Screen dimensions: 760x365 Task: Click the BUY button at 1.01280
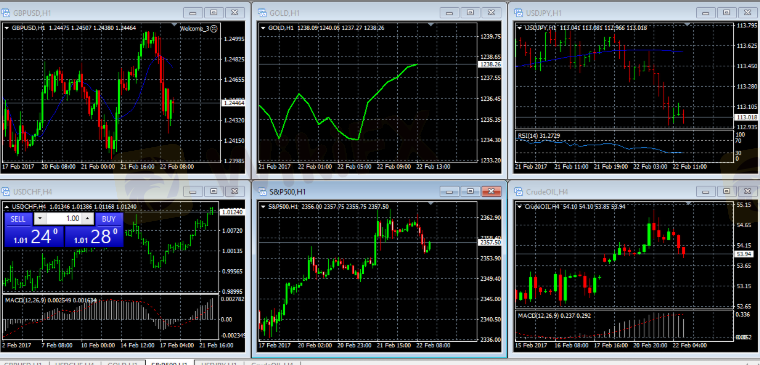point(95,230)
